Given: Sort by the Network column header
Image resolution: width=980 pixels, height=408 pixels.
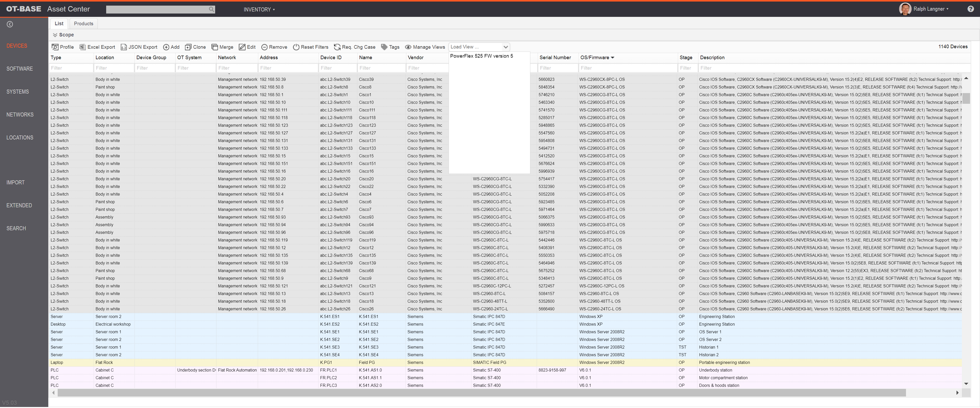Looking at the screenshot, I should pos(227,58).
